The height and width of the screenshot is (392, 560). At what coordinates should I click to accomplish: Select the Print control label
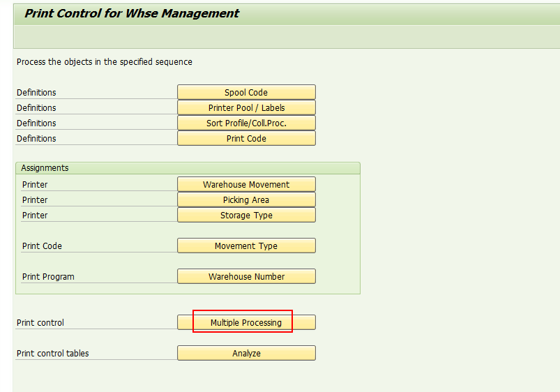click(40, 322)
